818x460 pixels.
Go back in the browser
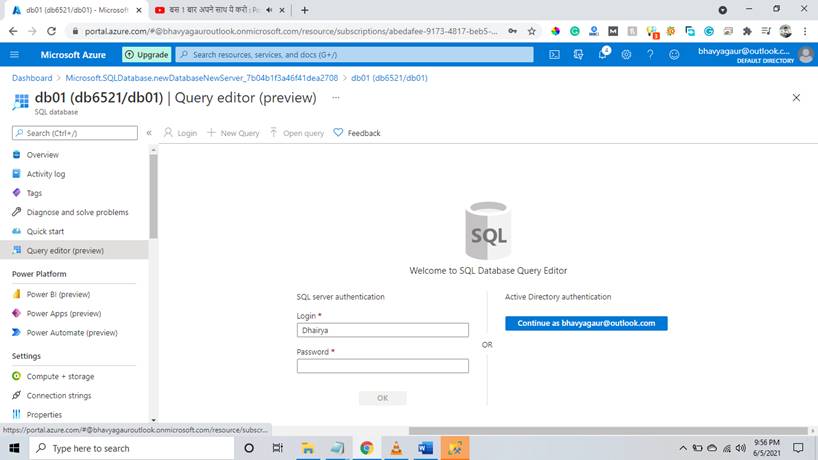tap(13, 31)
